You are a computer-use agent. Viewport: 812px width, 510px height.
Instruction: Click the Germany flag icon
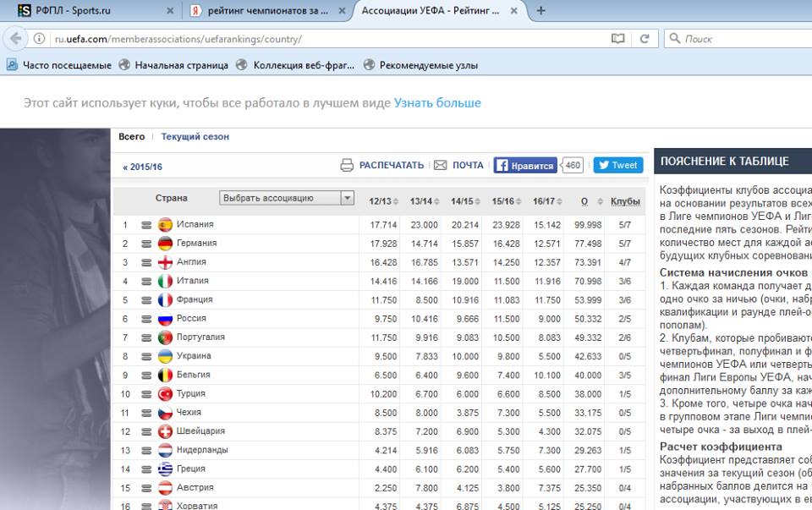[x=165, y=244]
